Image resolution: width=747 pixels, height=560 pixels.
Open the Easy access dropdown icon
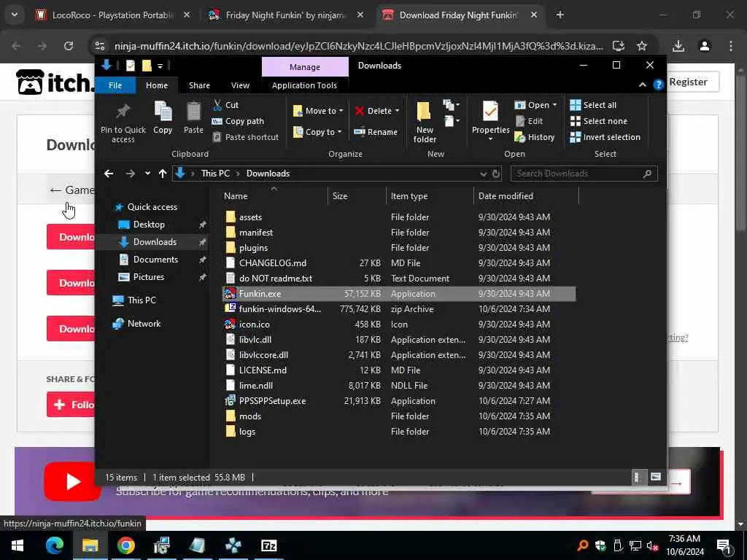tap(452, 122)
